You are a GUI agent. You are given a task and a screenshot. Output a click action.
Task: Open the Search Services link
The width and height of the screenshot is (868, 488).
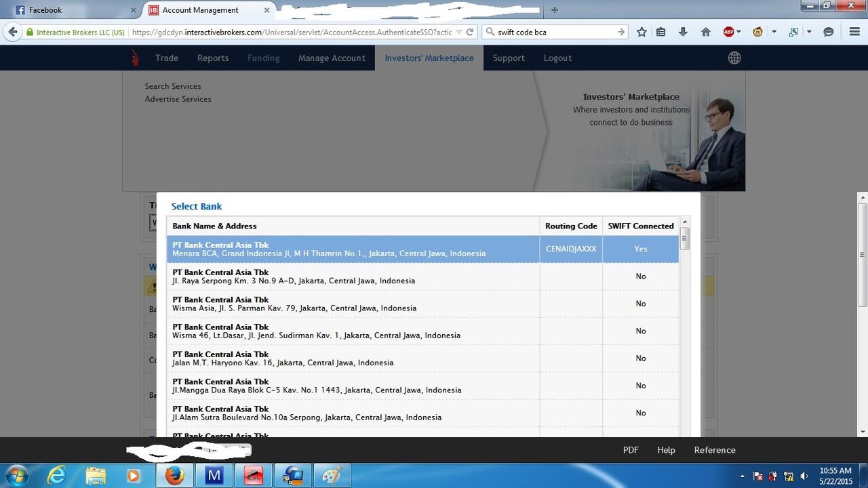click(x=173, y=86)
